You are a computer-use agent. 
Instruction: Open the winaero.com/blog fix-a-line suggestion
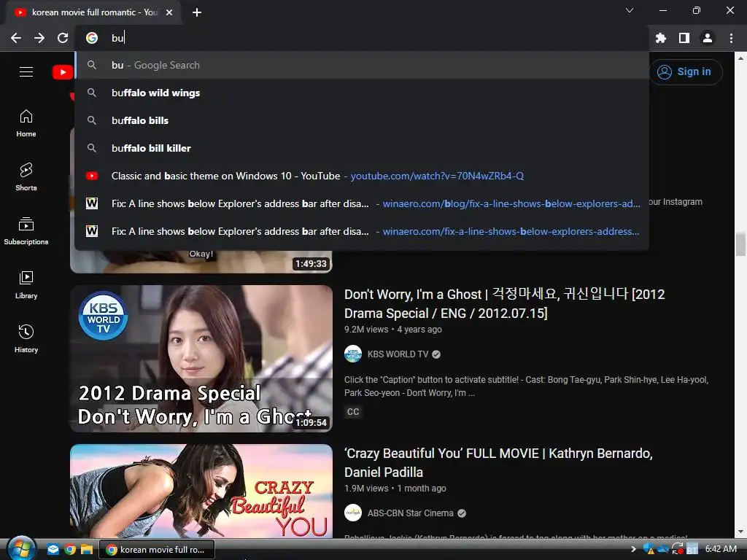pos(362,203)
